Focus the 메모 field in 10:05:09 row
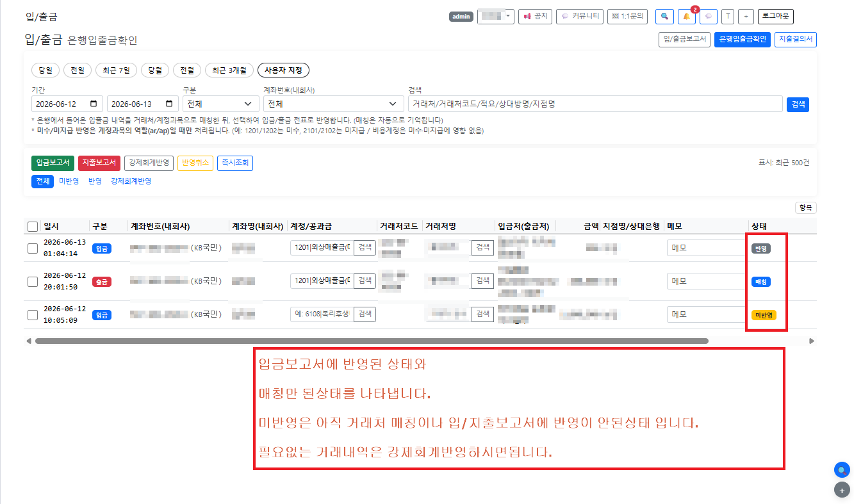 (x=706, y=314)
